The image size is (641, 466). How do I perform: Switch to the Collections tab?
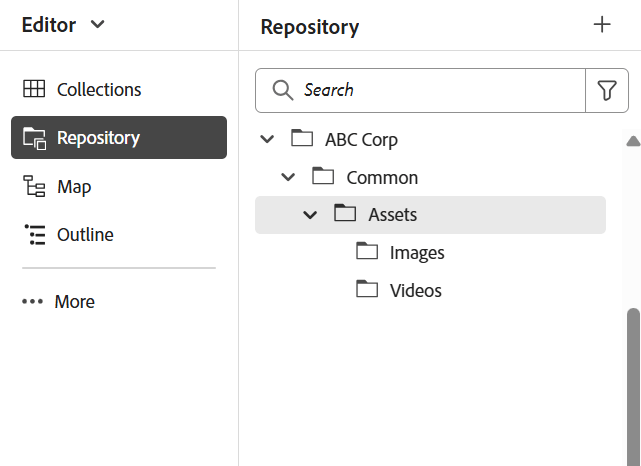pos(99,89)
